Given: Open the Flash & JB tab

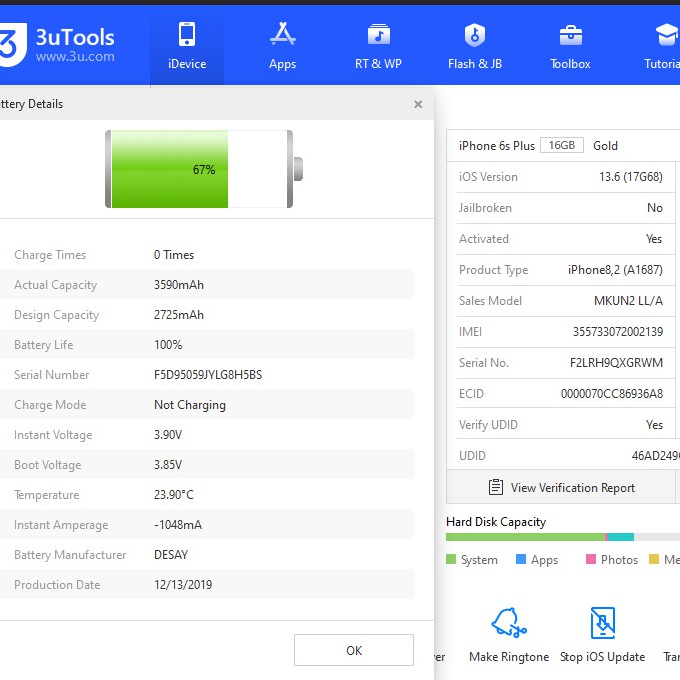Looking at the screenshot, I should (x=475, y=46).
